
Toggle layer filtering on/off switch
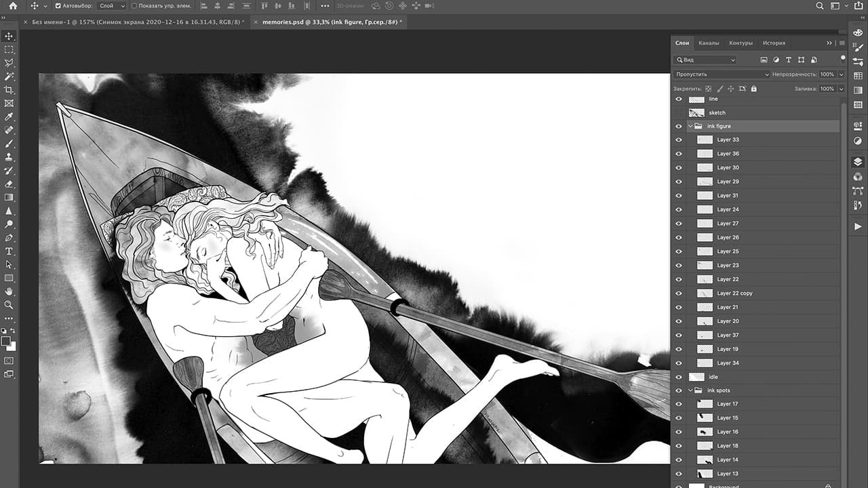(x=843, y=59)
